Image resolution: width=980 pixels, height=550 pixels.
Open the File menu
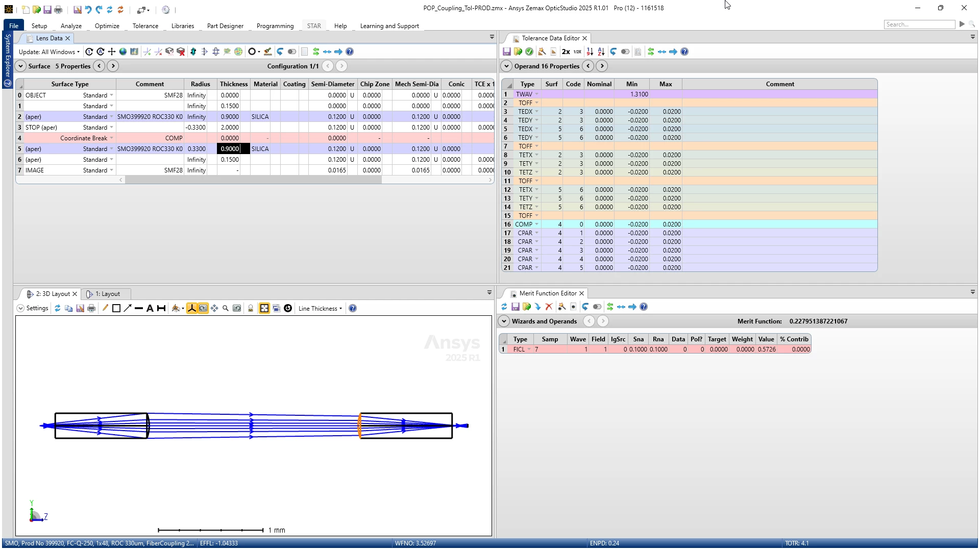point(14,26)
